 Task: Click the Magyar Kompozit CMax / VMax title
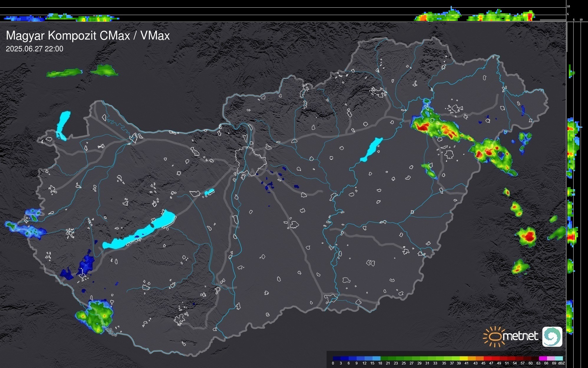point(88,36)
